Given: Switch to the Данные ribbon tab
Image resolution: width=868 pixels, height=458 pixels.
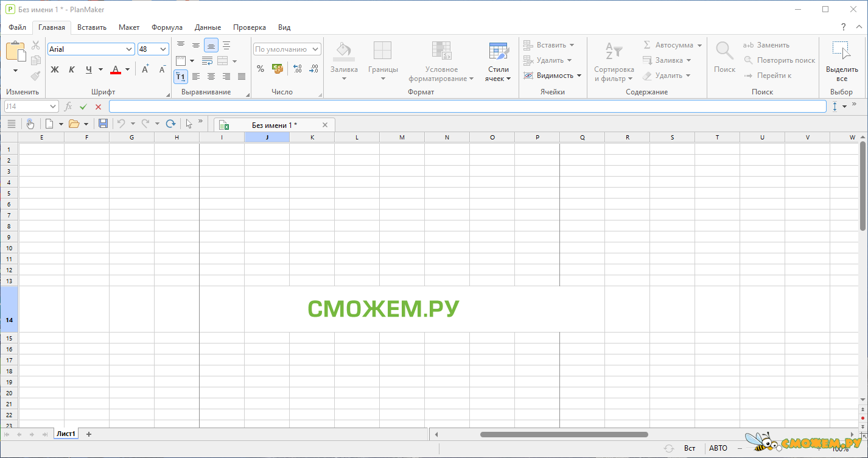Looking at the screenshot, I should coord(208,27).
